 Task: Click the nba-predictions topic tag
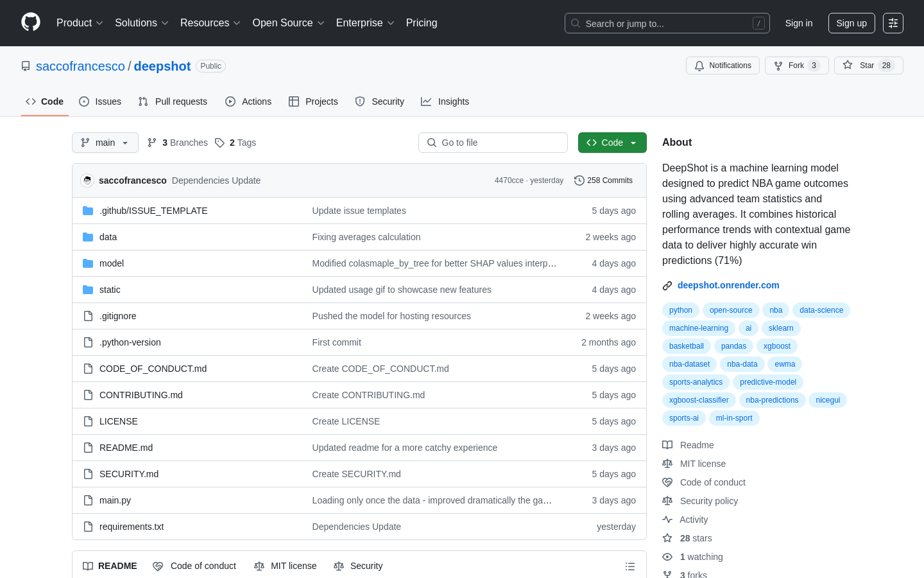coord(772,400)
